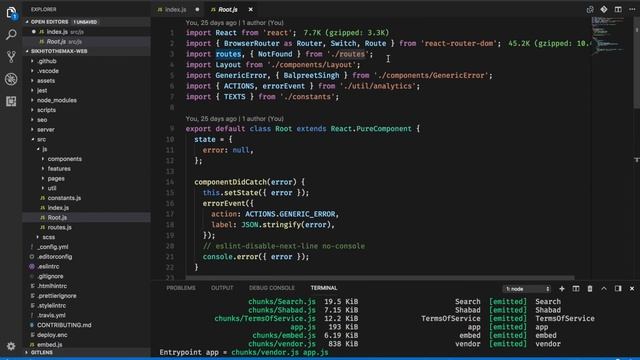Expand the util folder
Image resolution: width=640 pixels, height=360 pixels.
(52, 188)
